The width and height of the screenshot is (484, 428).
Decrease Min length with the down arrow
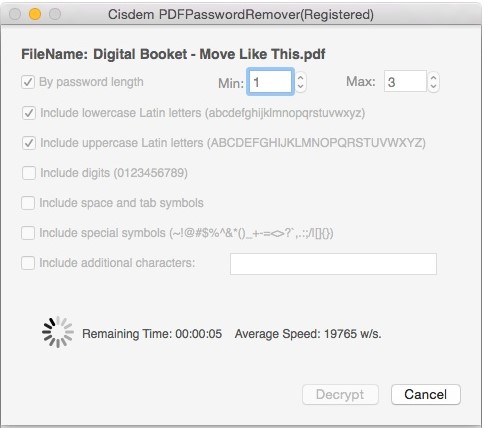pos(300,87)
